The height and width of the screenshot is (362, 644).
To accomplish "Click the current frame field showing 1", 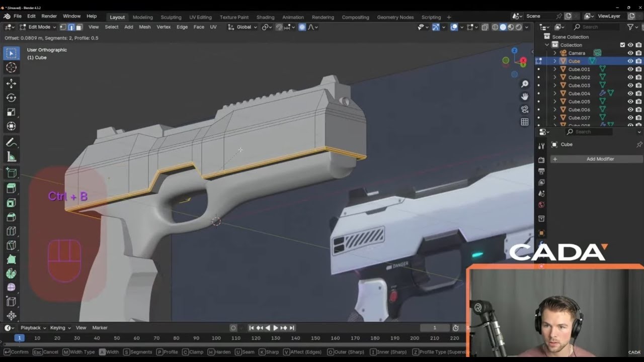I will tap(435, 328).
